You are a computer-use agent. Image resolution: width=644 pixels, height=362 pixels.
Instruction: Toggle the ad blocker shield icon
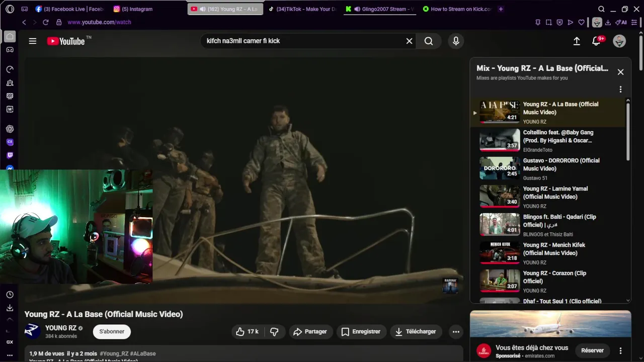pyautogui.click(x=559, y=22)
